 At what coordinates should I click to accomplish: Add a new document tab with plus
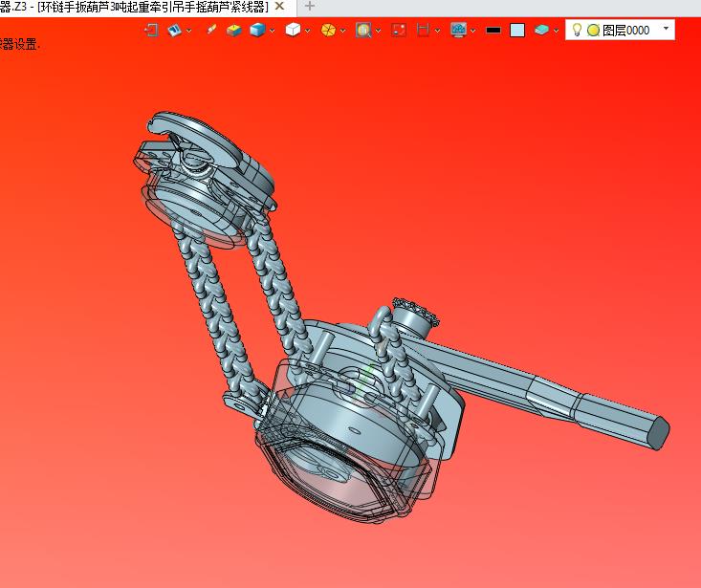[x=309, y=7]
